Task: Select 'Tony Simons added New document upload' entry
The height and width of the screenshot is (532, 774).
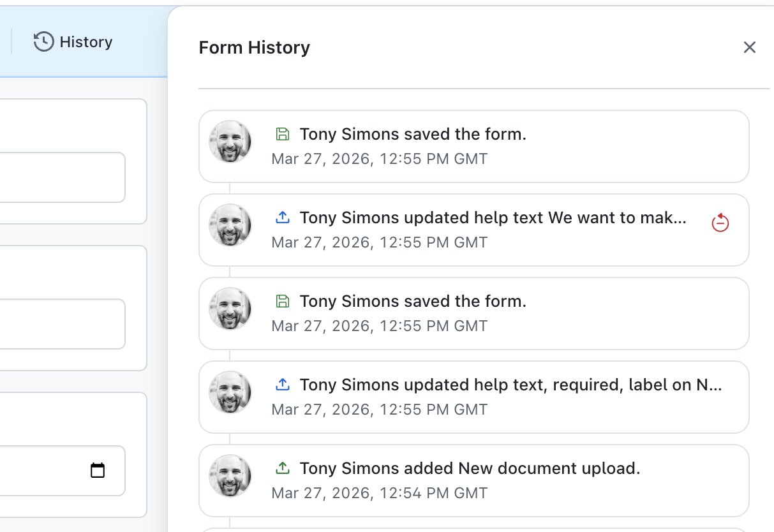Action: 470,468
